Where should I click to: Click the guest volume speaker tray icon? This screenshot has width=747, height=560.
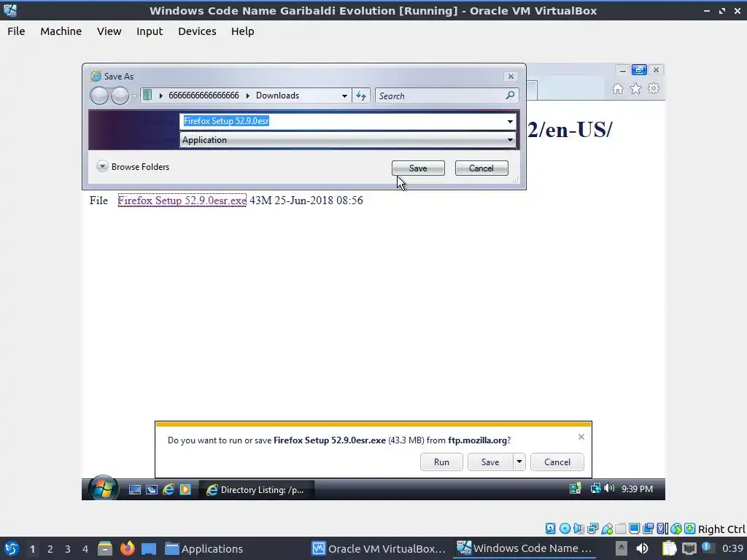pos(609,489)
